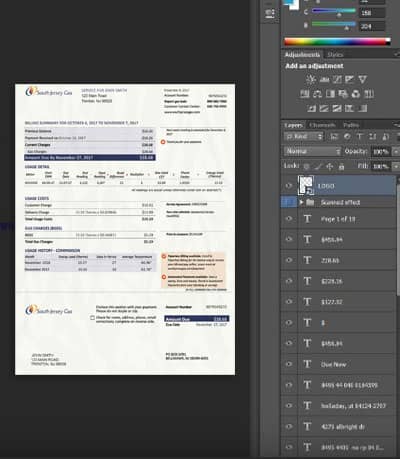Add a Brightness/Contrast adjustment
This screenshot has height=459, width=400.
[x=311, y=79]
